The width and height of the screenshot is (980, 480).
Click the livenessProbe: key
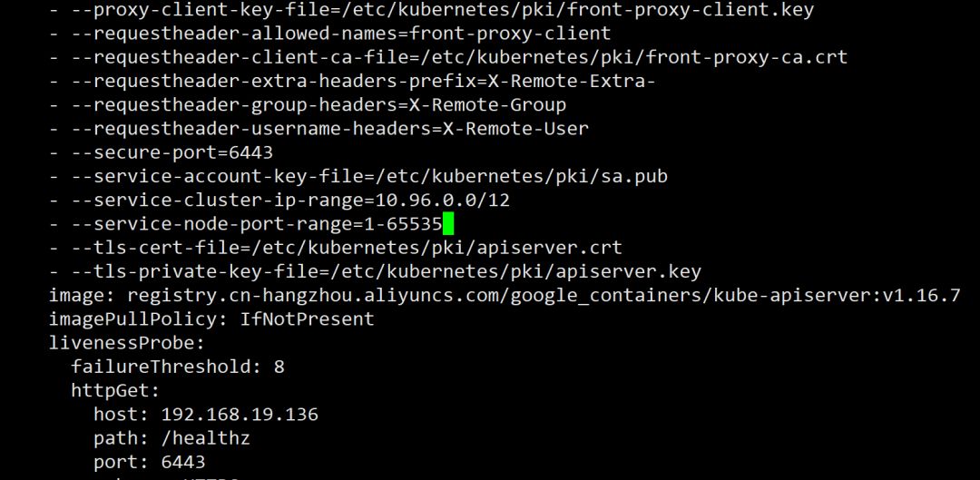[x=127, y=343]
